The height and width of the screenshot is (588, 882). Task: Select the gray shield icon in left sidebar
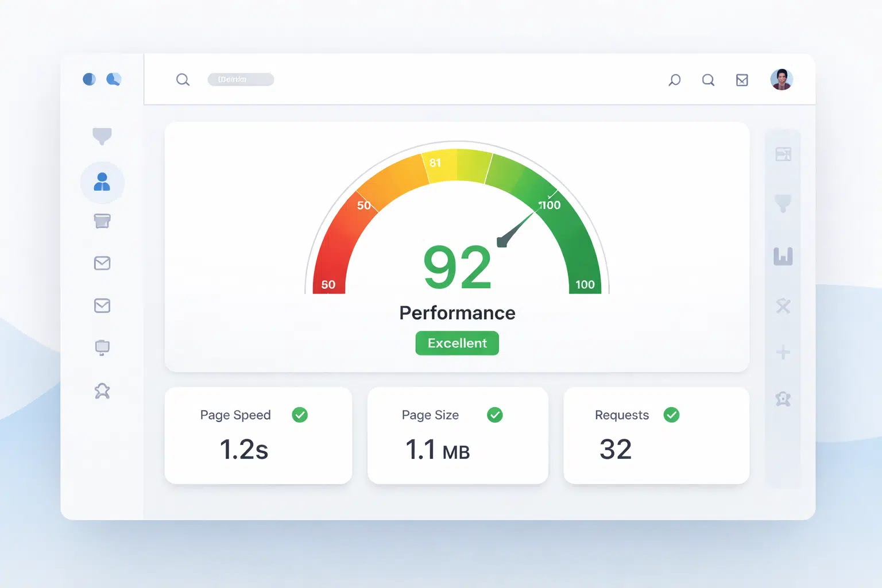pos(102,136)
